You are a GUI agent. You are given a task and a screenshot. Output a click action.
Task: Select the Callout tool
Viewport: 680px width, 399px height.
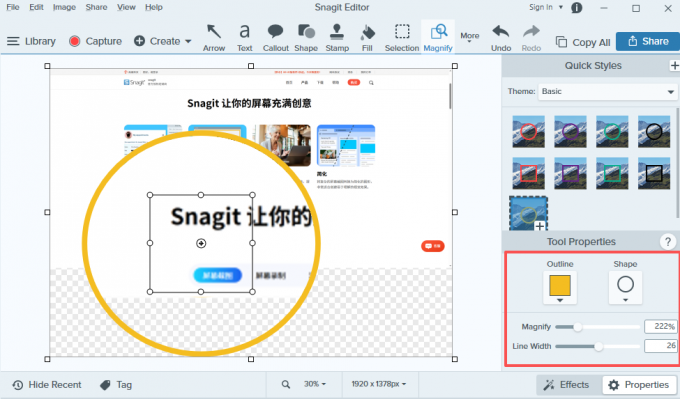[x=275, y=38]
